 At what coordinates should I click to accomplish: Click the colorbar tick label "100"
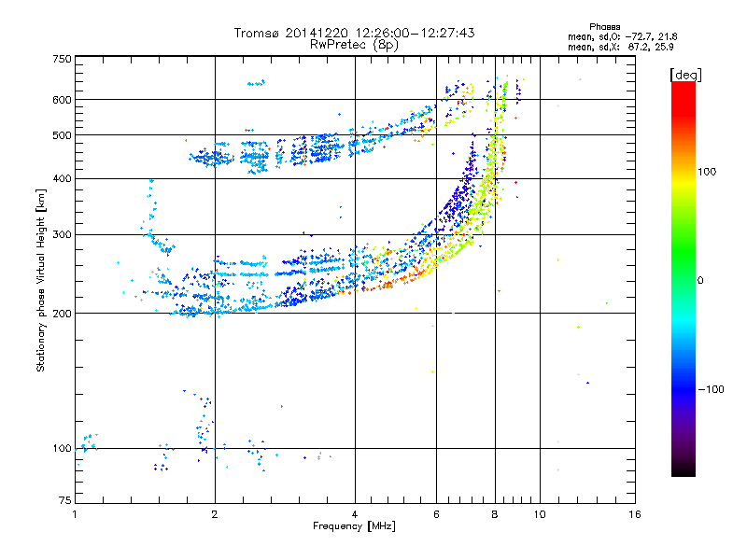707,172
